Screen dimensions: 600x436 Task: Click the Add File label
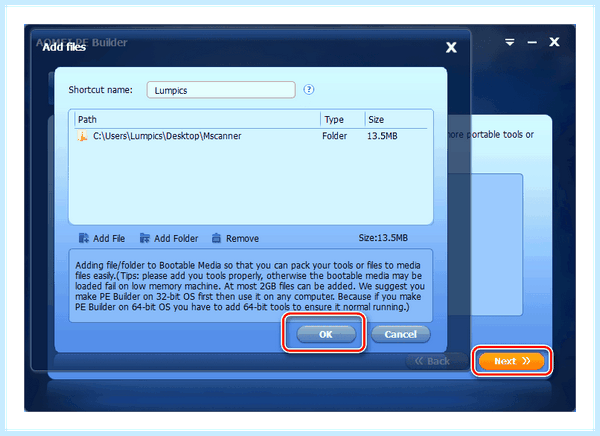click(x=109, y=238)
